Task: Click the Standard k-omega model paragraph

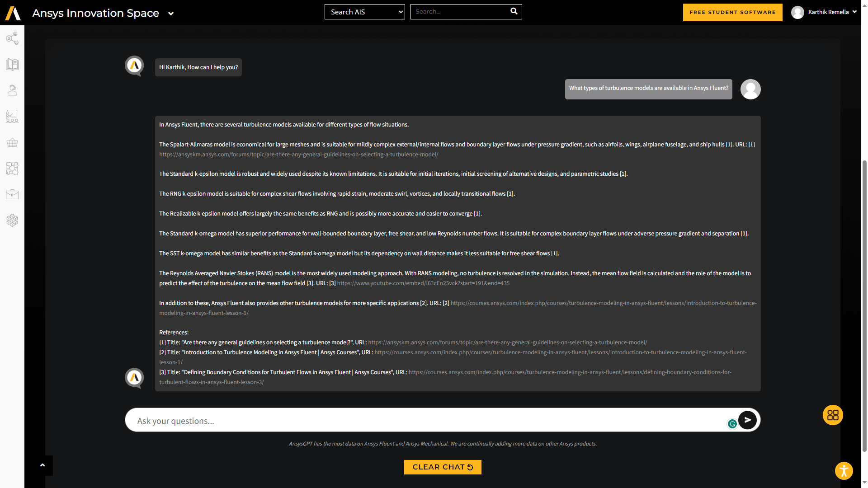Action: [x=454, y=234]
